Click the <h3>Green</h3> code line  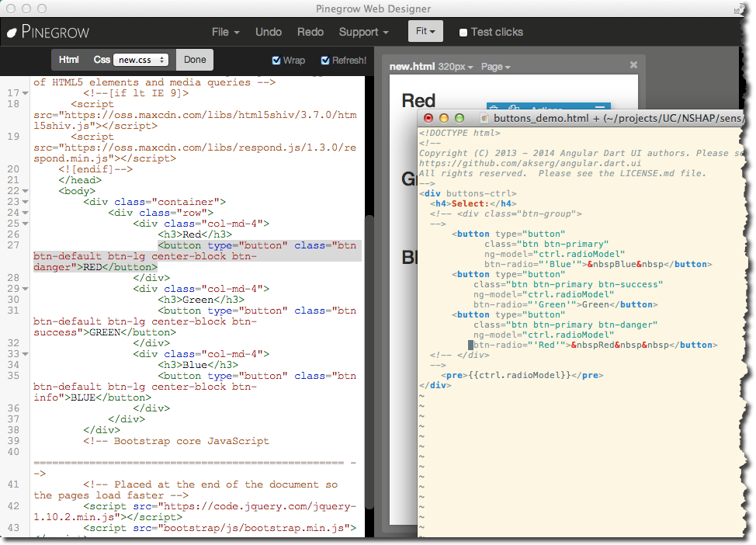(201, 300)
